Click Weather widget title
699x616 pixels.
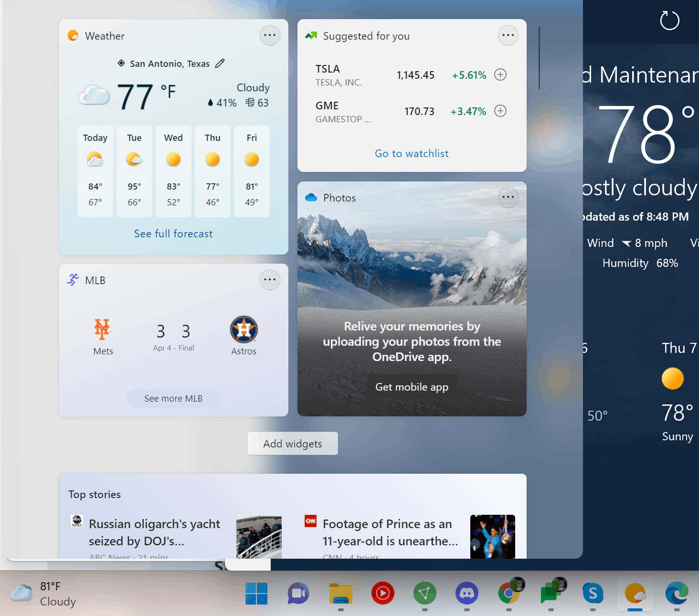click(105, 36)
